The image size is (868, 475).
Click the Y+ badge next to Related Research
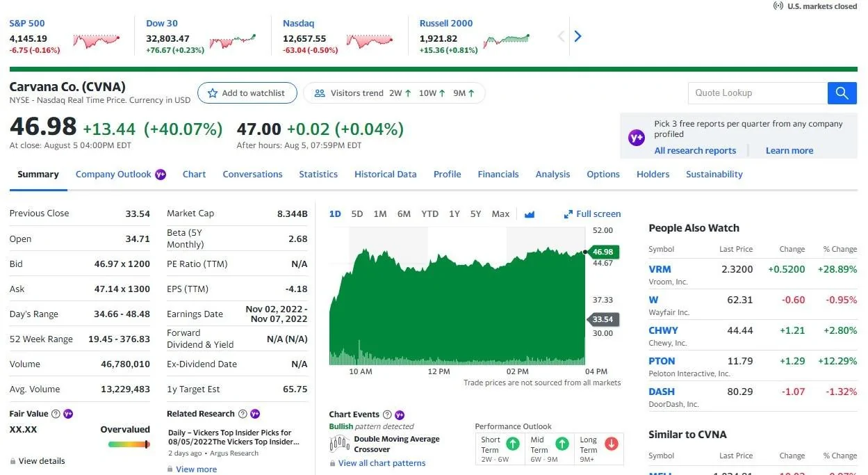pos(255,414)
